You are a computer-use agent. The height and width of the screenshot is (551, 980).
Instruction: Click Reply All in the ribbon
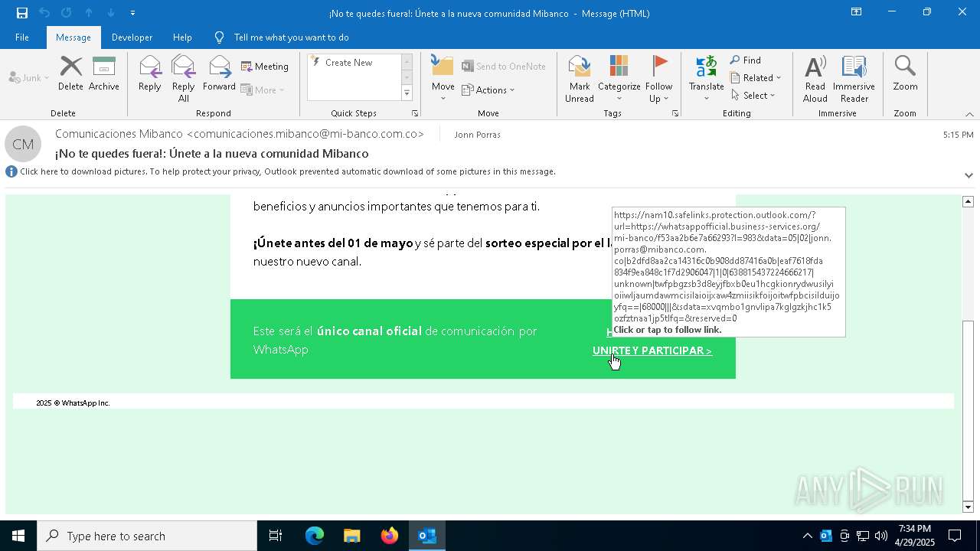pyautogui.click(x=184, y=78)
